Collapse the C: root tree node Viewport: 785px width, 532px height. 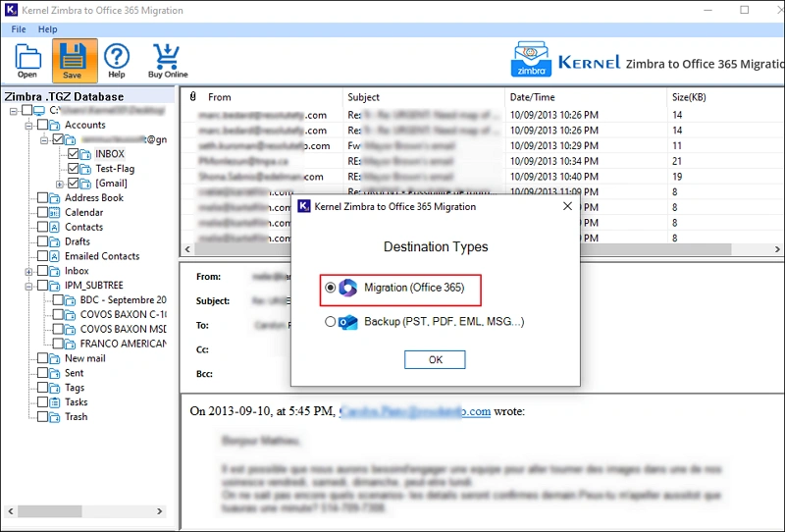[14, 111]
